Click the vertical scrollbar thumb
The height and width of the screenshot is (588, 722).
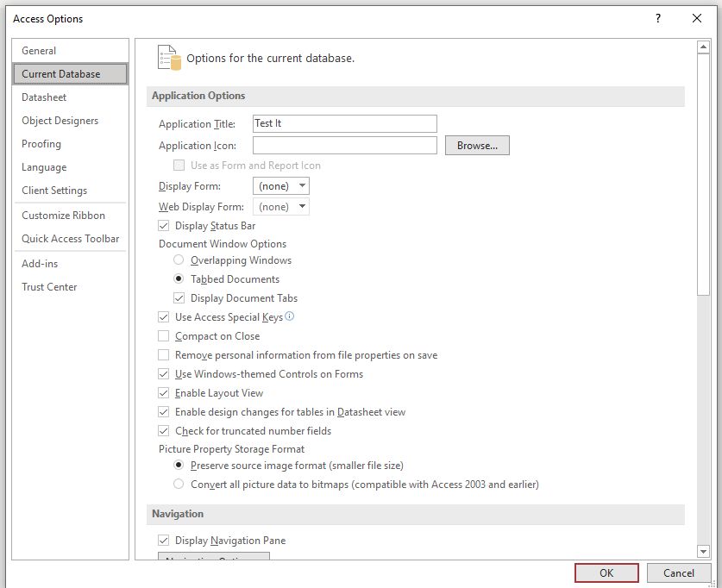click(703, 174)
